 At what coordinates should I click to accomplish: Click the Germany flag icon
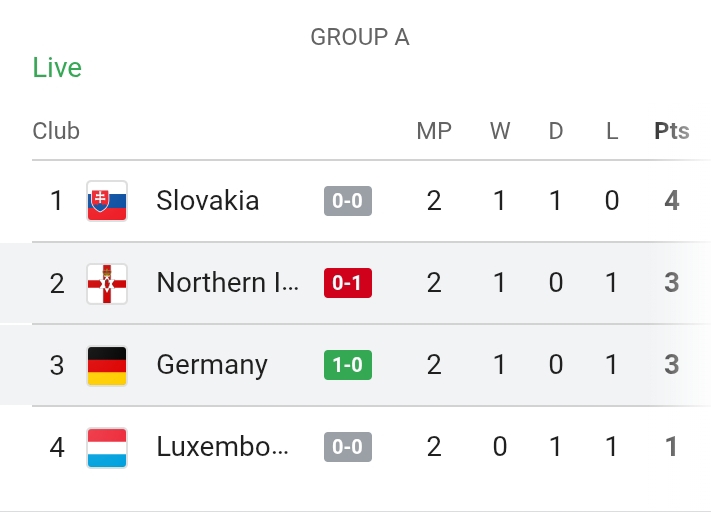point(107,366)
